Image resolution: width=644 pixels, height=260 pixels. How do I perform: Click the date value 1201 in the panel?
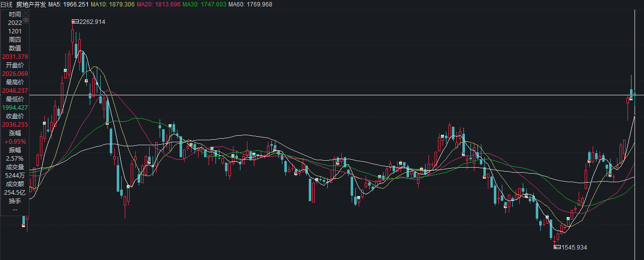click(15, 31)
